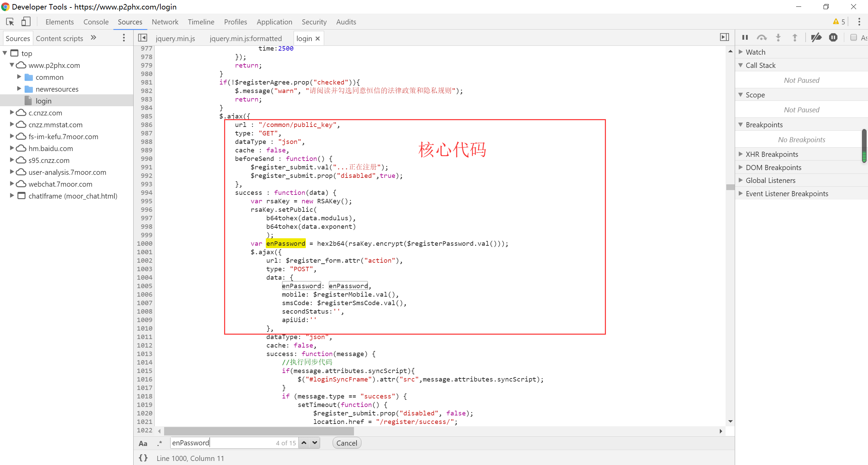Deactivate breakpoints icon
This screenshot has width=868, height=465.
[x=816, y=37]
